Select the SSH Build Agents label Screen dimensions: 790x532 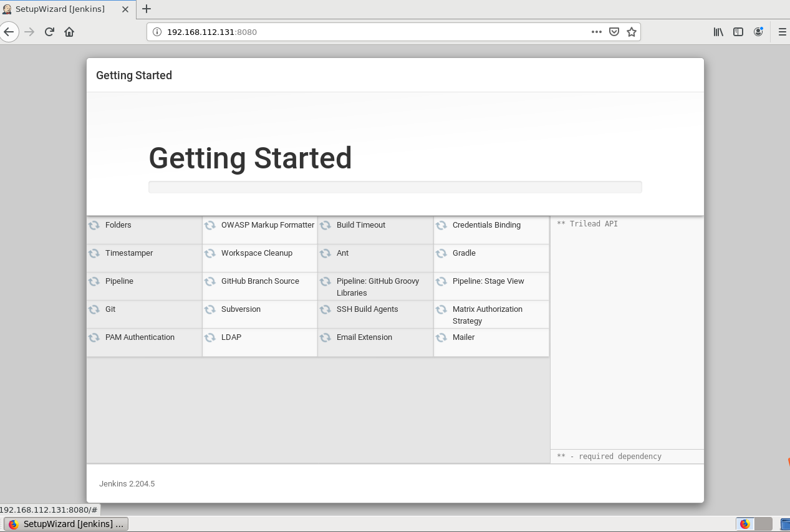367,309
